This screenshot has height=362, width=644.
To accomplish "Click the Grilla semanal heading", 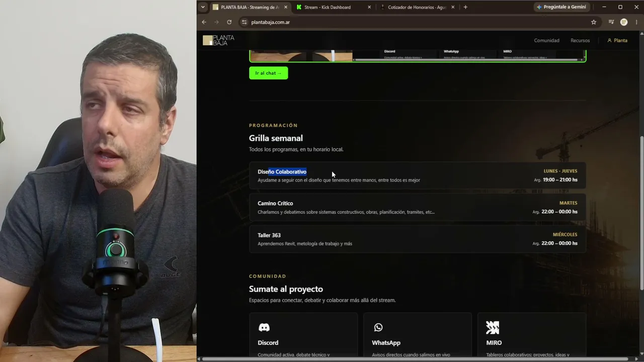I will coord(276,138).
